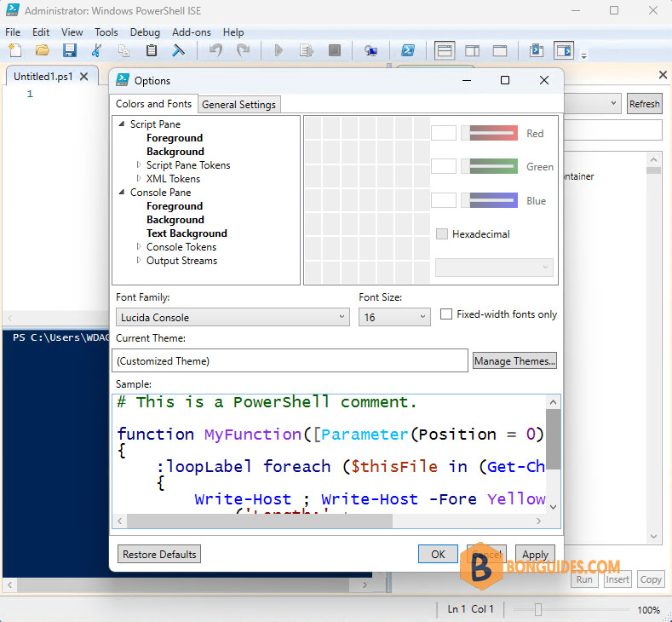Viewport: 672px width, 622px height.
Task: Open the Modules dropdown in Commands pane
Action: (x=613, y=103)
